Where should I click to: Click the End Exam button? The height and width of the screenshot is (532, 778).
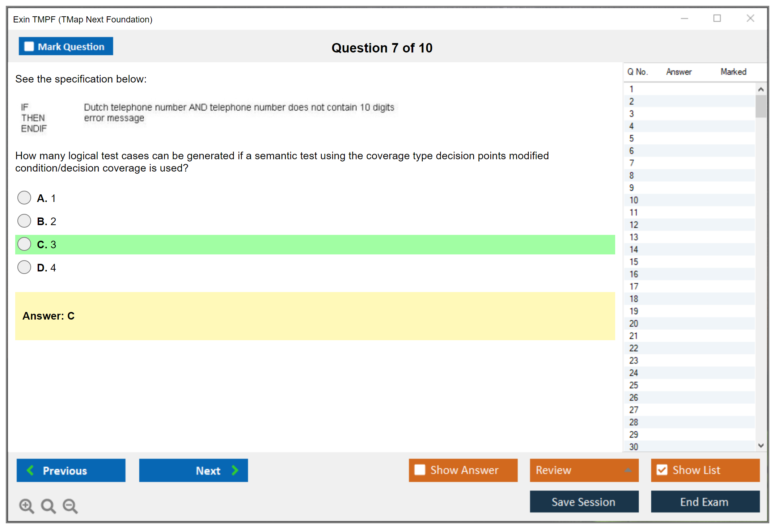(x=705, y=502)
